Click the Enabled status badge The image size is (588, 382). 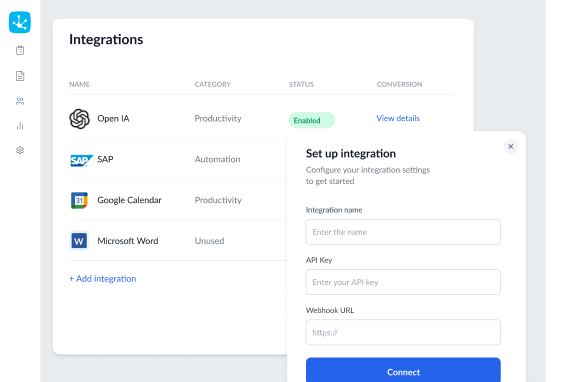(312, 120)
